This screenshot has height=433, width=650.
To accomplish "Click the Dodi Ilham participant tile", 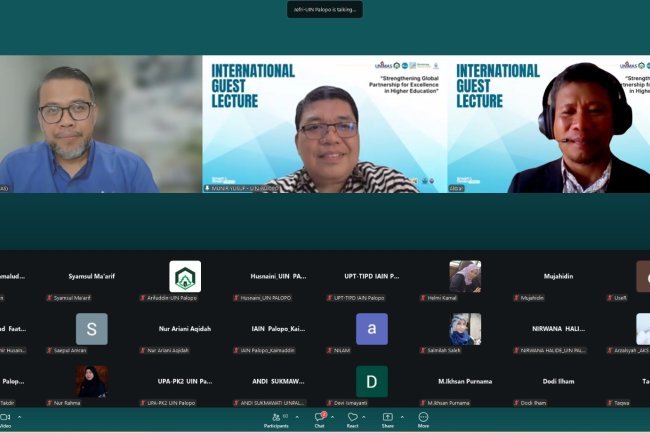I will (558, 382).
